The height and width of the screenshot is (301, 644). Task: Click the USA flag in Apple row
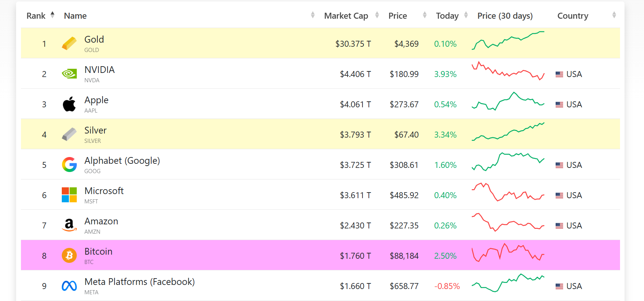click(559, 105)
